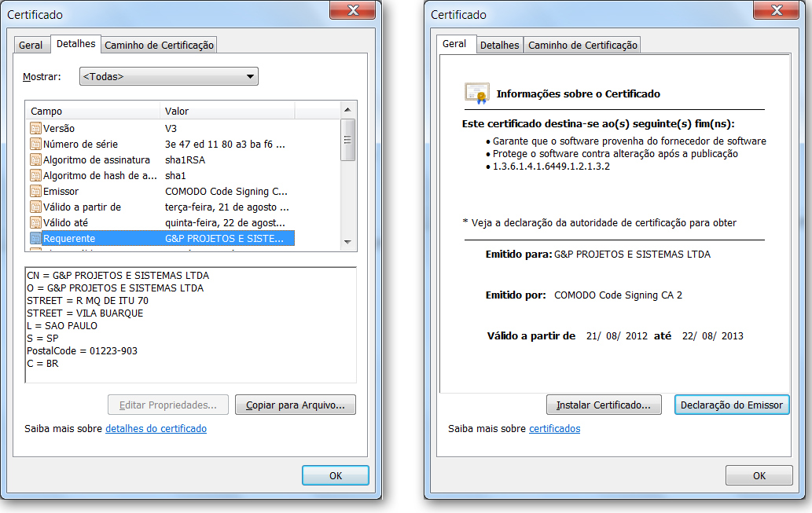Click Copiar para Arquivo button
The image size is (812, 513).
click(296, 405)
